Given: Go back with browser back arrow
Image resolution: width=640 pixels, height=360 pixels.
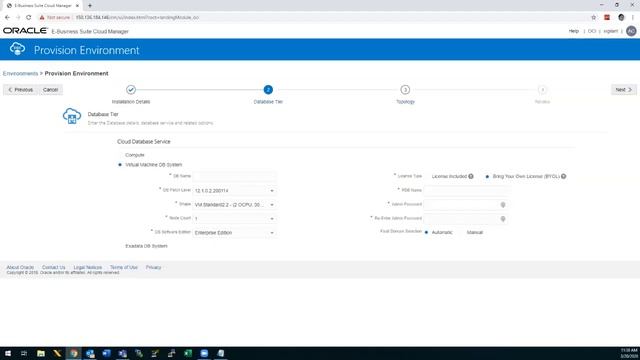Looking at the screenshot, I should click(x=7, y=18).
